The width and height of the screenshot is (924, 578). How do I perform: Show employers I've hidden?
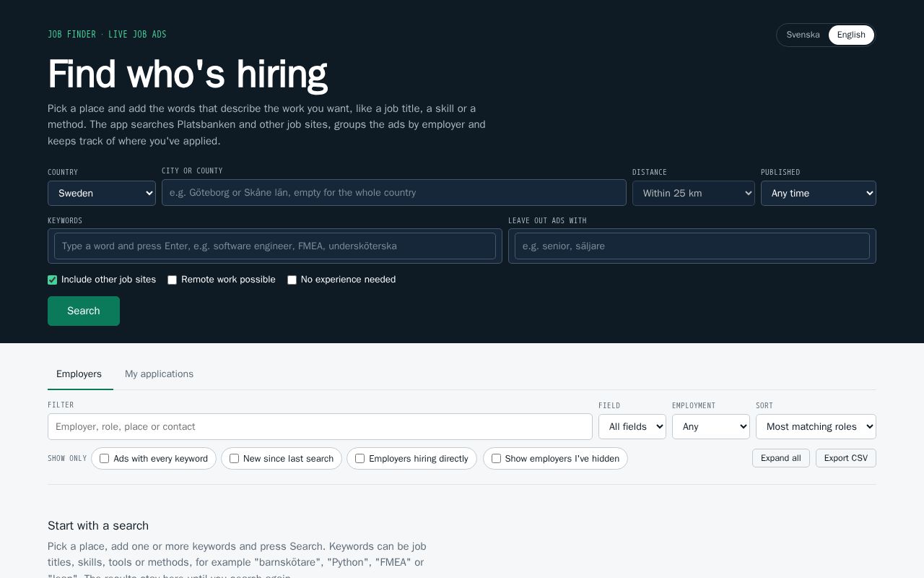pos(555,459)
